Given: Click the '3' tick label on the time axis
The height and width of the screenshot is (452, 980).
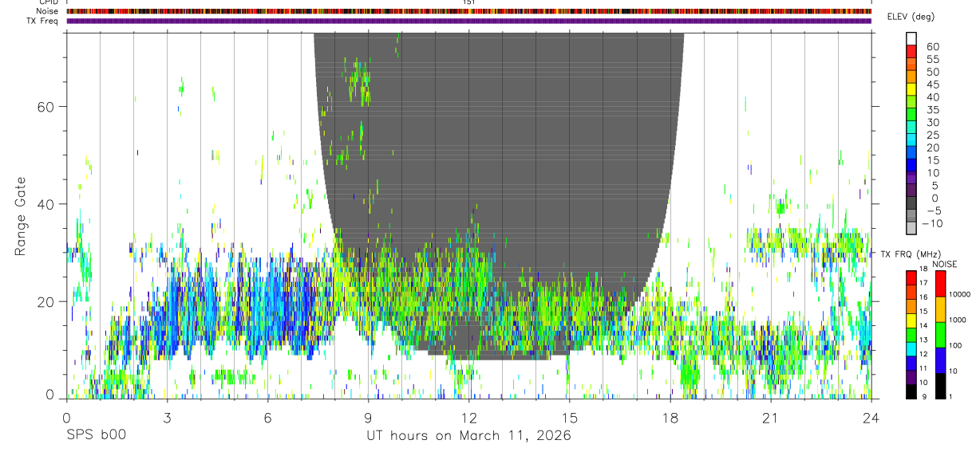Looking at the screenshot, I should click(x=167, y=418).
